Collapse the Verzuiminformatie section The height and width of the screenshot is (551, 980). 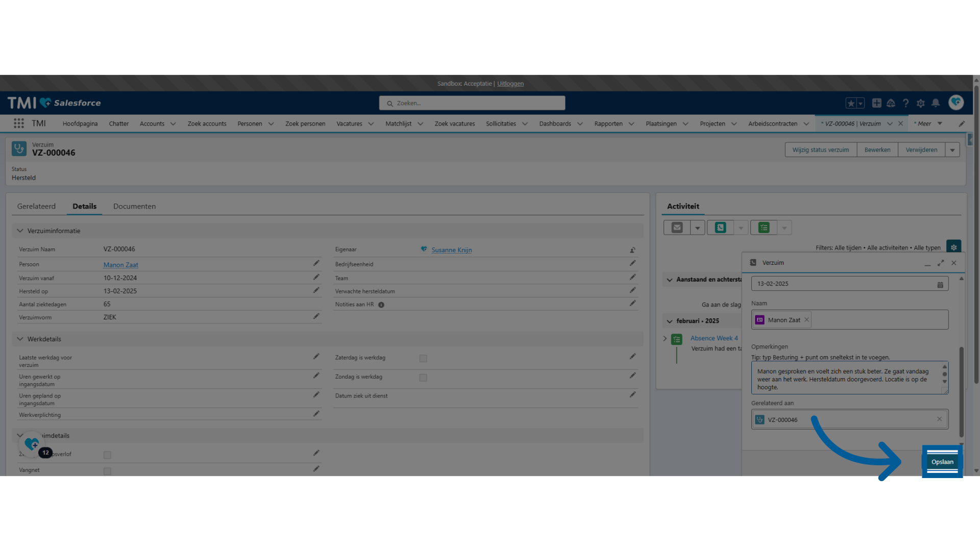20,231
